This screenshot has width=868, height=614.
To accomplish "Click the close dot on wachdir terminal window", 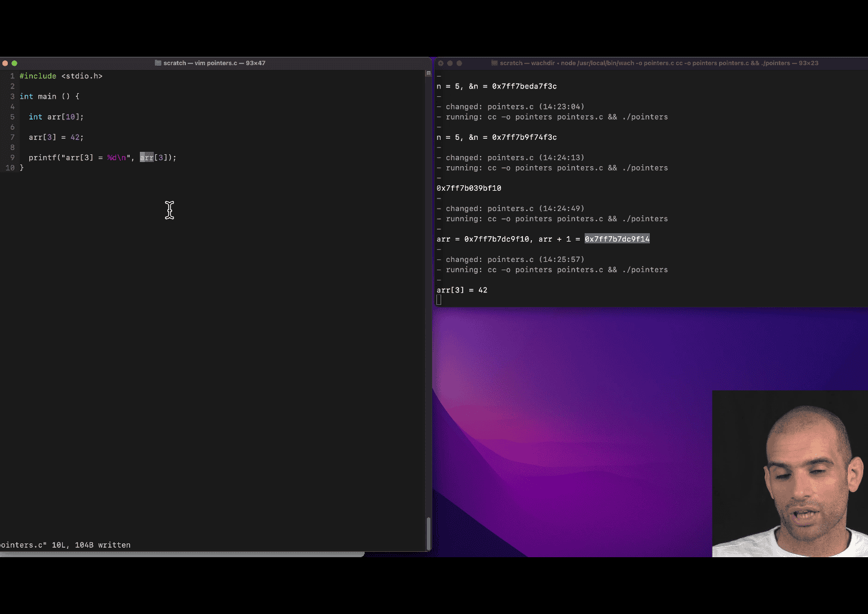I will click(441, 63).
